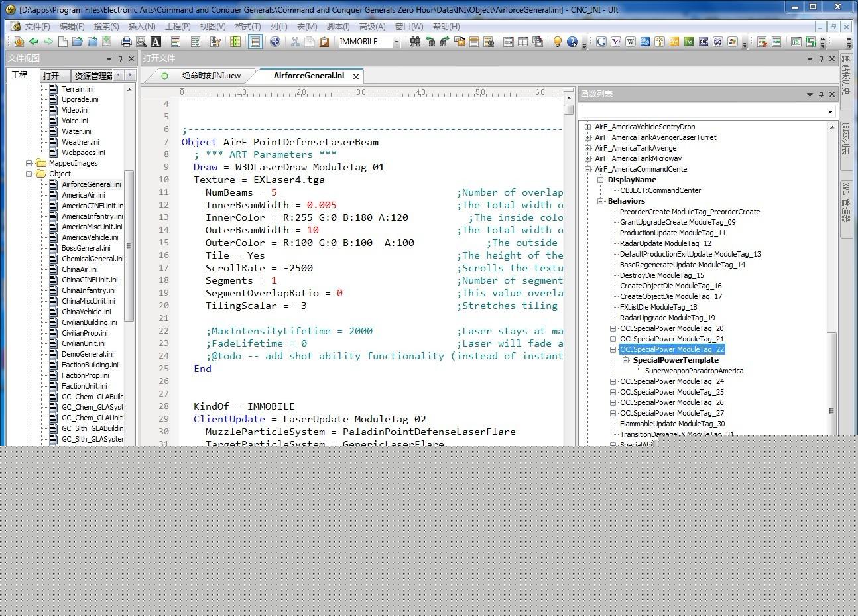The image size is (858, 616).
Task: Open the 编辑(E) menu
Action: coord(72,27)
